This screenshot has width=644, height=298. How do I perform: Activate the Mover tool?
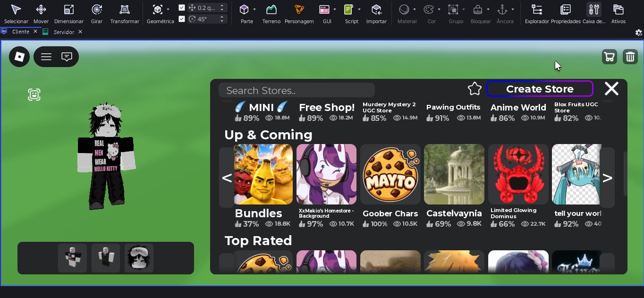click(41, 9)
